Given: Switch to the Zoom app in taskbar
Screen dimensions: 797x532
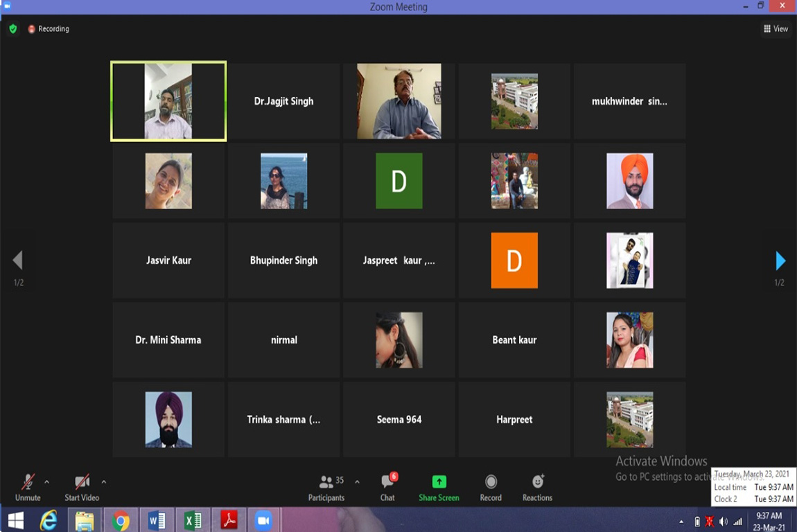Looking at the screenshot, I should [x=263, y=520].
